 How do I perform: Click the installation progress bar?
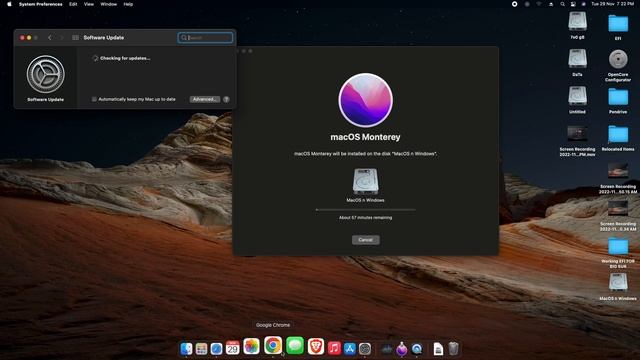tap(365, 210)
